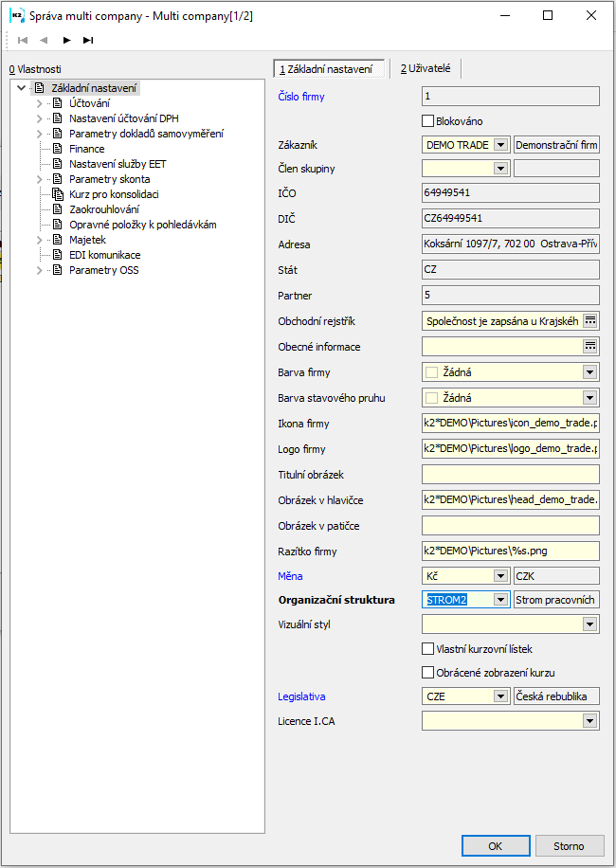The height and width of the screenshot is (868, 616).
Task: Click the document icon beside Majetek
Action: coord(58,240)
